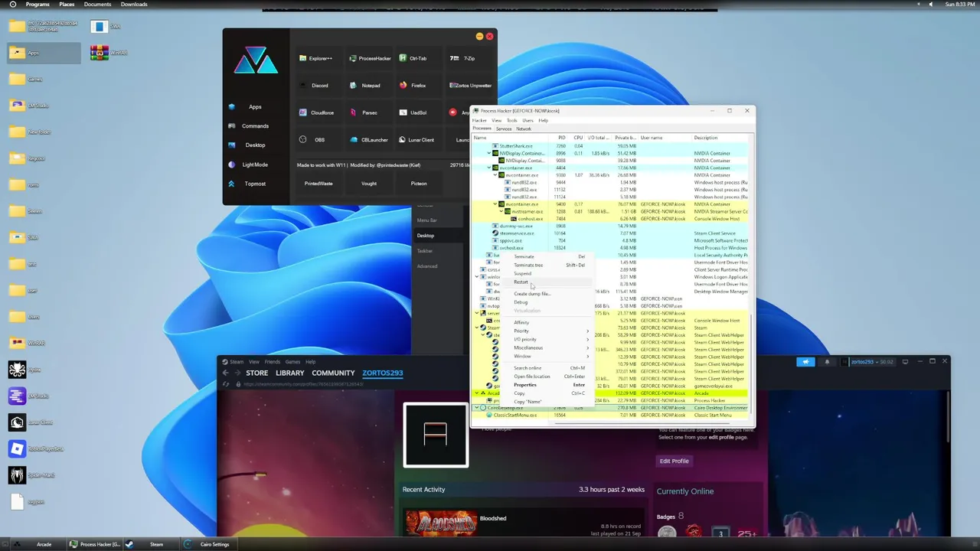Choose Affinity in the process context menu

tap(550, 322)
